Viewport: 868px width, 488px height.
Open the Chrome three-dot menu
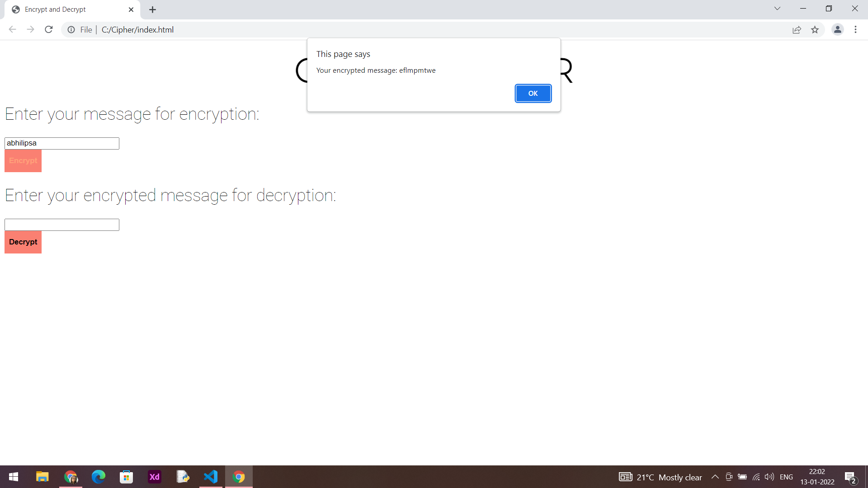click(x=855, y=30)
